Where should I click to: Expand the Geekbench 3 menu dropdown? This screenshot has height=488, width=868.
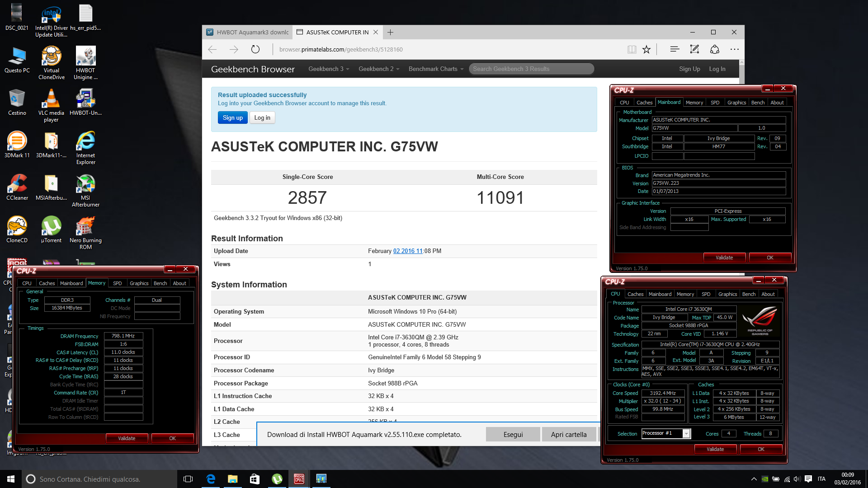329,69
